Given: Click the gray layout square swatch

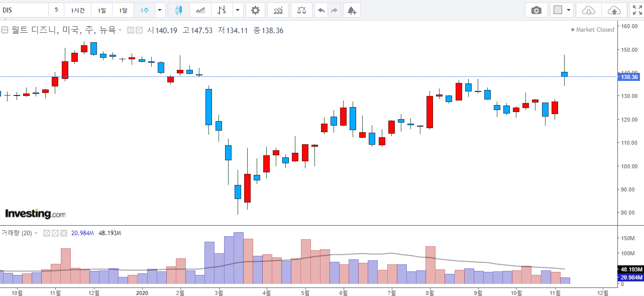Looking at the screenshot, I should click(x=558, y=10).
